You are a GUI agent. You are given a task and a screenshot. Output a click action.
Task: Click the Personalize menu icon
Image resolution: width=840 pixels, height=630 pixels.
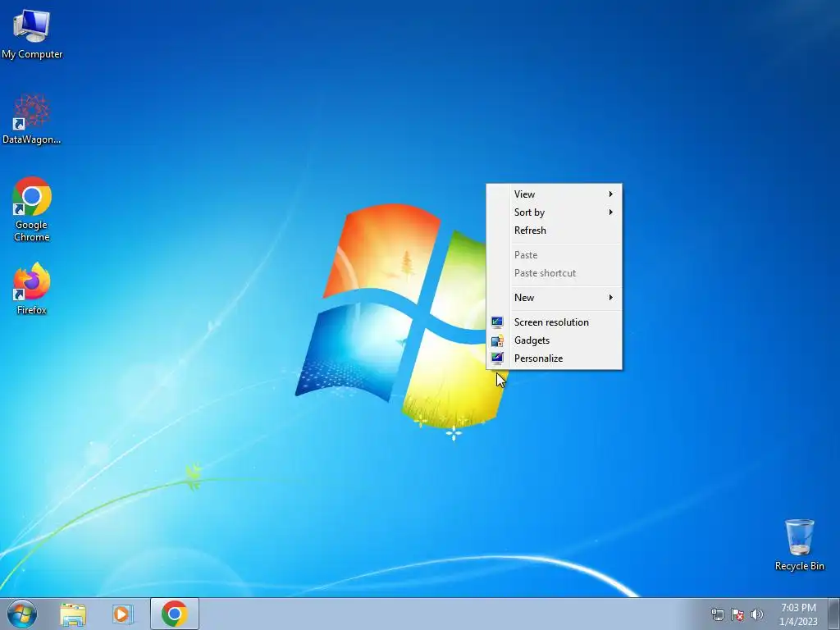[x=497, y=358]
